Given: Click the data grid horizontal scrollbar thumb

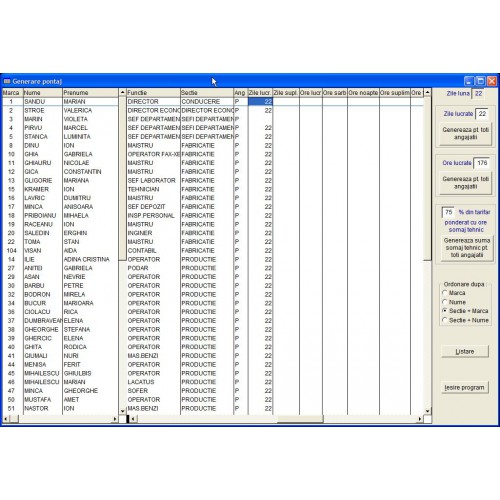Looking at the screenshot, I should tap(300, 419).
